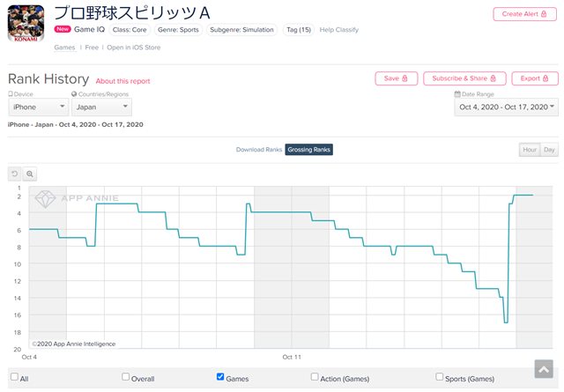The image size is (564, 392).
Task: Click the magnifier zoom icon
Action: click(30, 174)
